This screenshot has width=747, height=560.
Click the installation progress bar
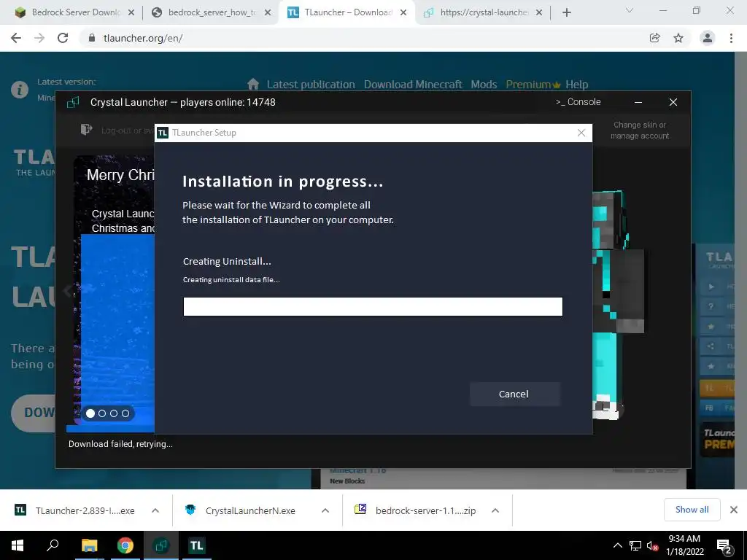[373, 307]
